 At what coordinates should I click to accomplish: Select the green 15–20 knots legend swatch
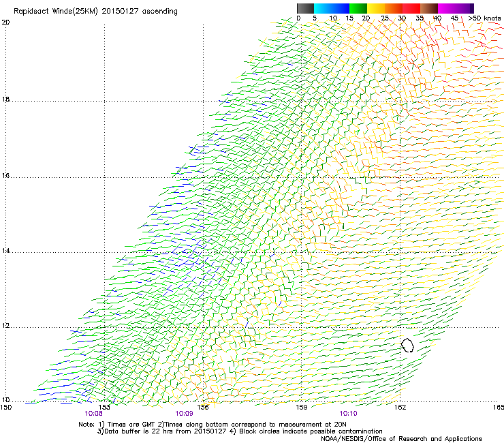[358, 8]
